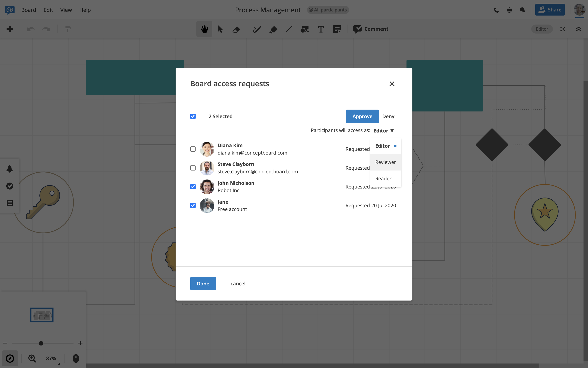The image size is (588, 368).
Task: Open the tasks checkmark icon in sidebar
Action: (10, 186)
